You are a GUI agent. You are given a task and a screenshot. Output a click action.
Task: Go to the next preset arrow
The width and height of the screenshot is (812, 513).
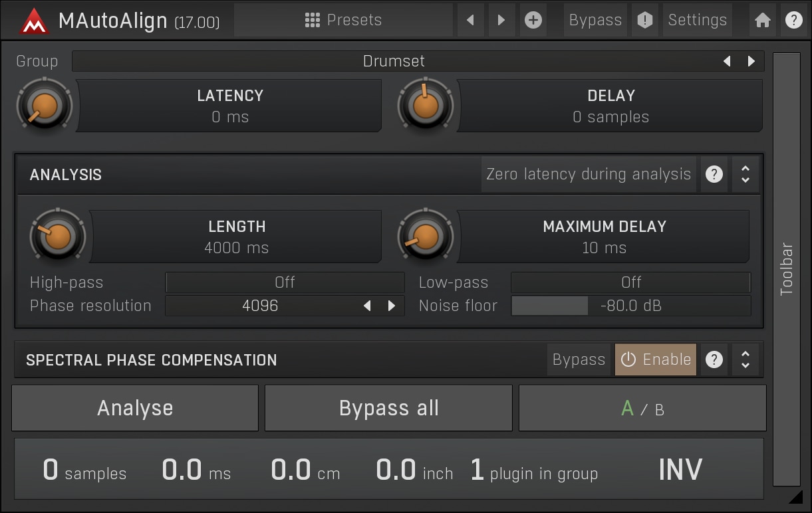click(x=501, y=20)
